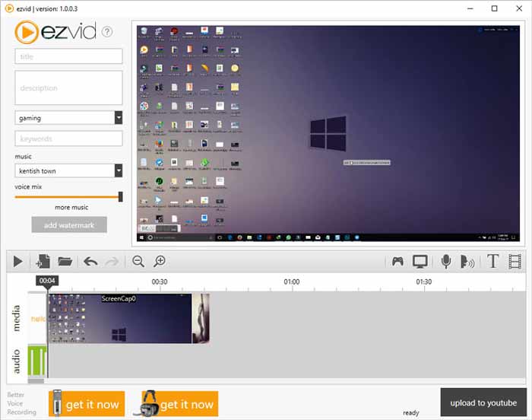
Task: Maximize the ezvid window
Action: point(494,8)
